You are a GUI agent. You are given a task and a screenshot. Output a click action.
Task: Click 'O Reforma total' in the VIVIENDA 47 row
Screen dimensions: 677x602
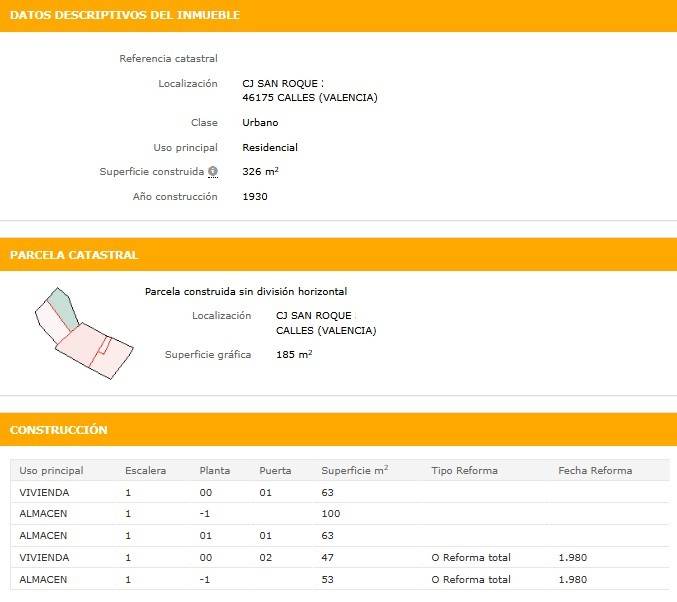(x=471, y=558)
